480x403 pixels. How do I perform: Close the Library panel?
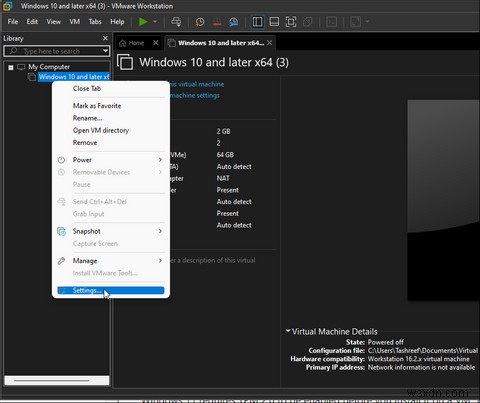pos(105,38)
